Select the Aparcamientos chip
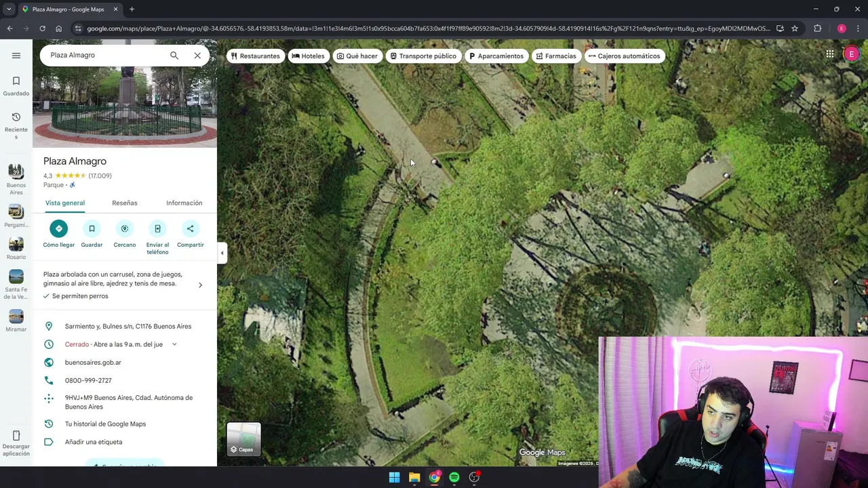868x488 pixels. tap(496, 56)
